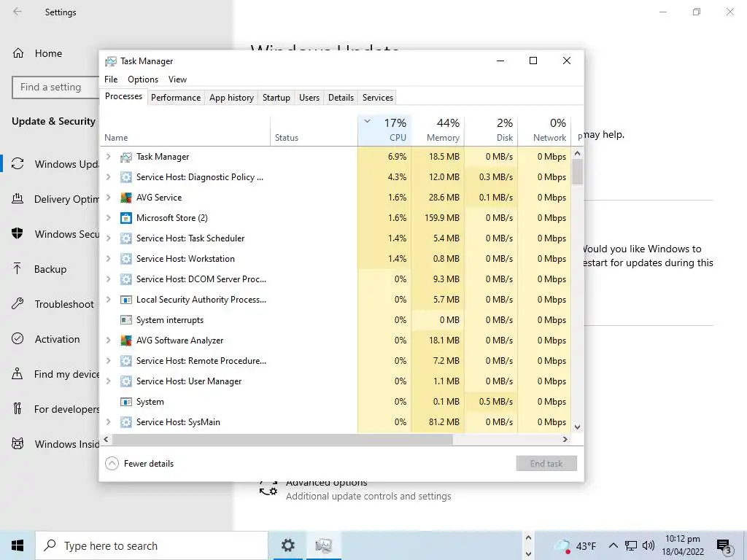Expand Service Host: Diagnostic Policy row
747x560 pixels.
(x=109, y=176)
